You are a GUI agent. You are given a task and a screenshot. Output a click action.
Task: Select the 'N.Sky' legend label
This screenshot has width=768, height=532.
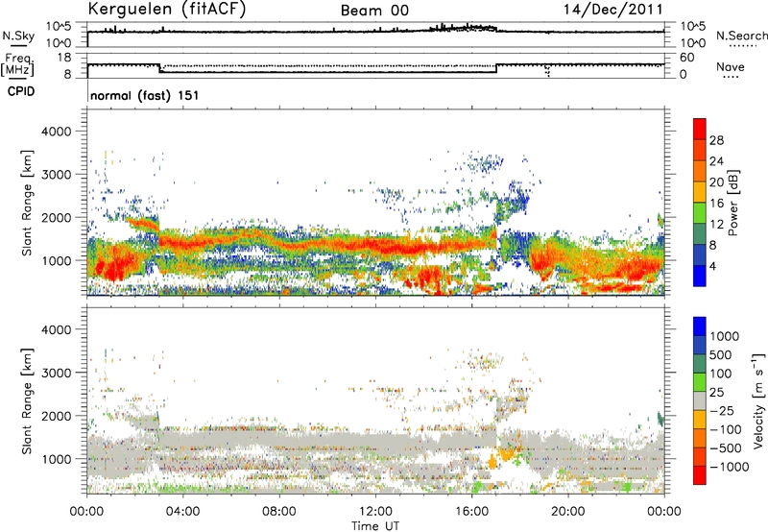[18, 36]
